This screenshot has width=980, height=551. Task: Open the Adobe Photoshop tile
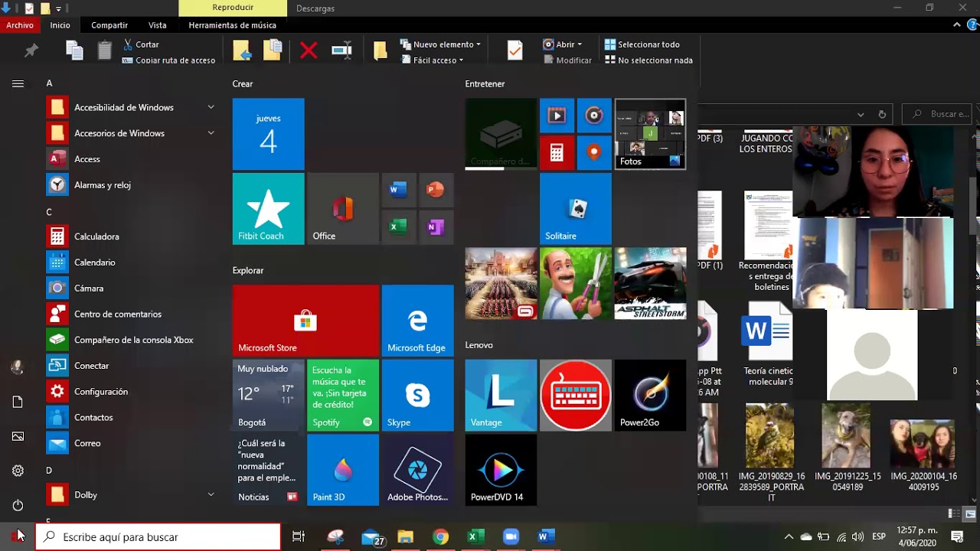[x=417, y=470]
